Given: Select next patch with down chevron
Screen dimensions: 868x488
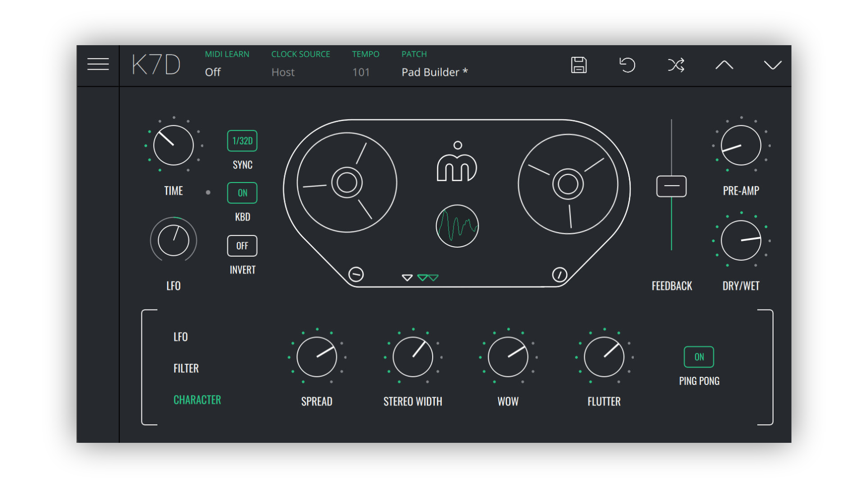Looking at the screenshot, I should 773,65.
